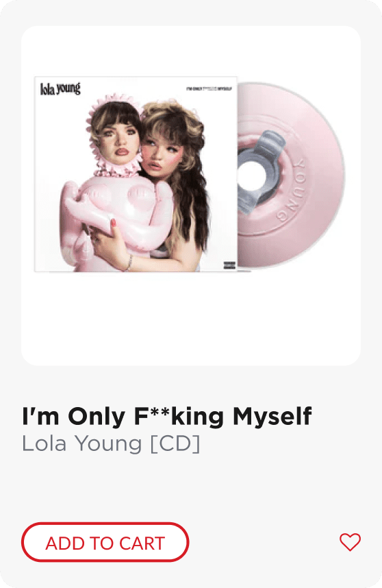Click the 'lola young' logo on the cover
The width and height of the screenshot is (382, 588).
60,89
